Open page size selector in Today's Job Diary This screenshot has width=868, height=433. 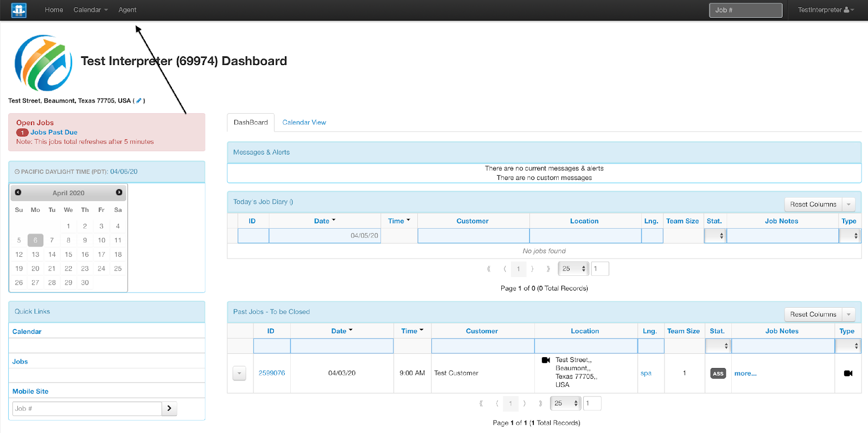pos(573,269)
